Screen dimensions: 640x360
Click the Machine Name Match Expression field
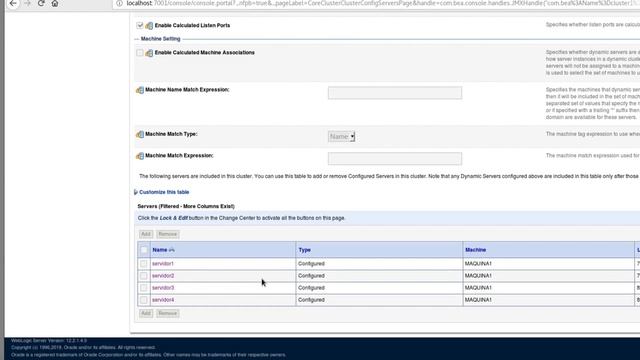pos(395,93)
